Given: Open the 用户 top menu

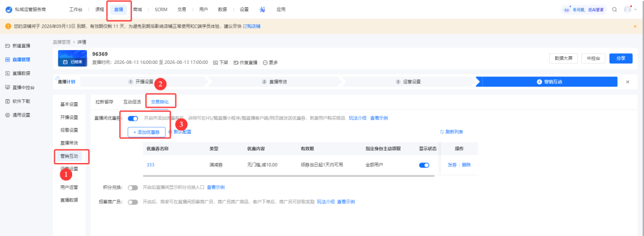Looking at the screenshot, I should [203, 10].
